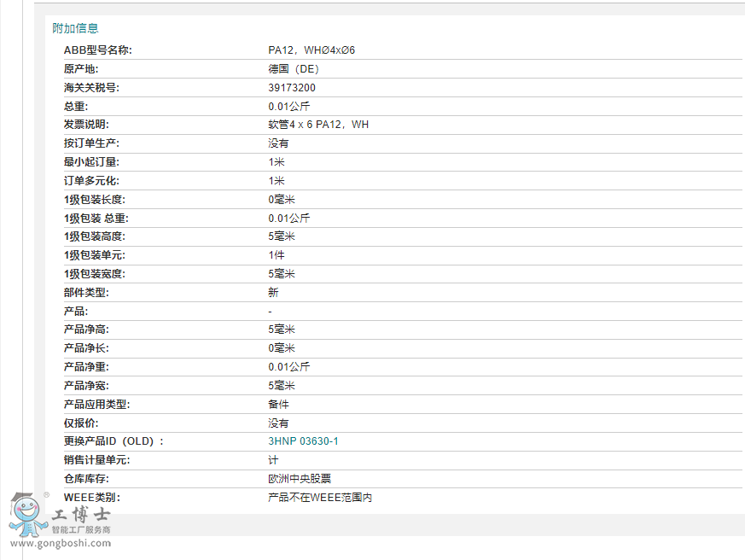Click the 智能工厂服务商 tagline text
Viewport: 745px width, 560px height.
(80, 528)
